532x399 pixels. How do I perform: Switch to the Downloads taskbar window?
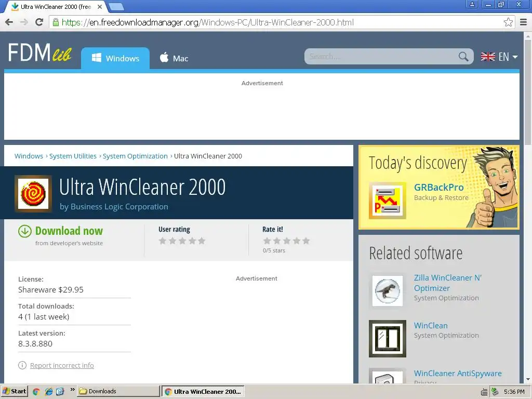point(118,392)
